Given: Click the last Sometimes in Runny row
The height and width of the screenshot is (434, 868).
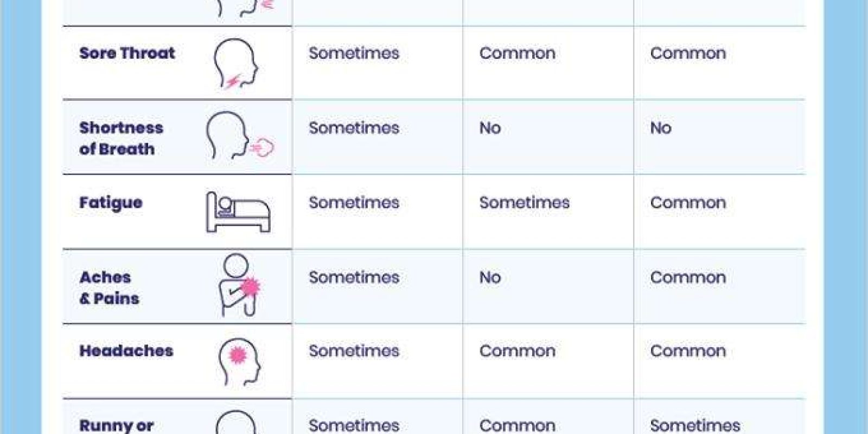Looking at the screenshot, I should click(695, 426).
